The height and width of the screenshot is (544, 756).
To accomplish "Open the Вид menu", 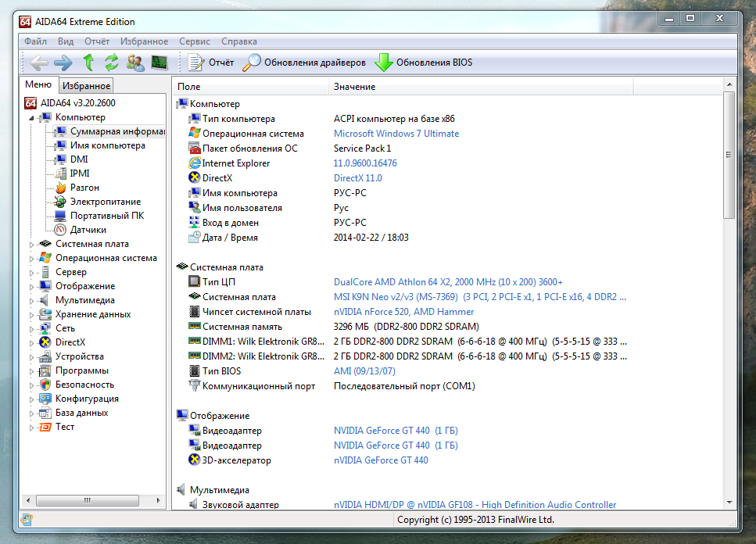I will tap(66, 41).
